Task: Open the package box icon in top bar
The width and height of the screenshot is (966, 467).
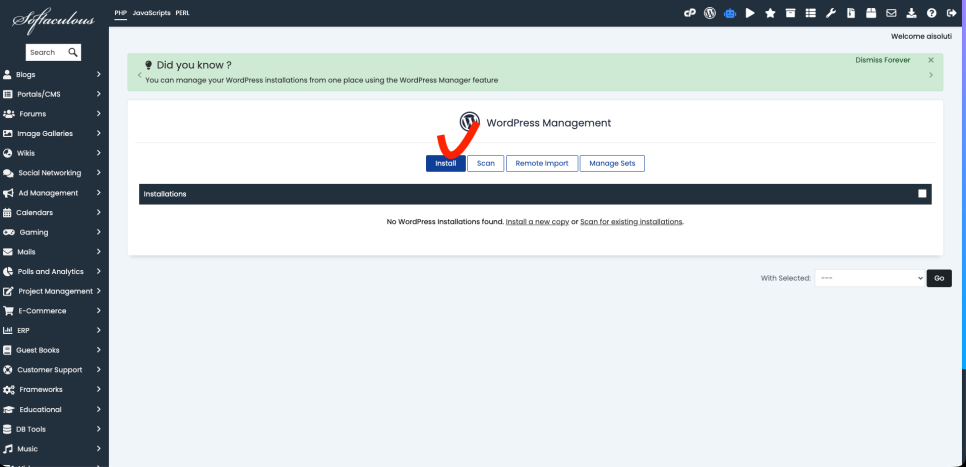Action: 871,13
